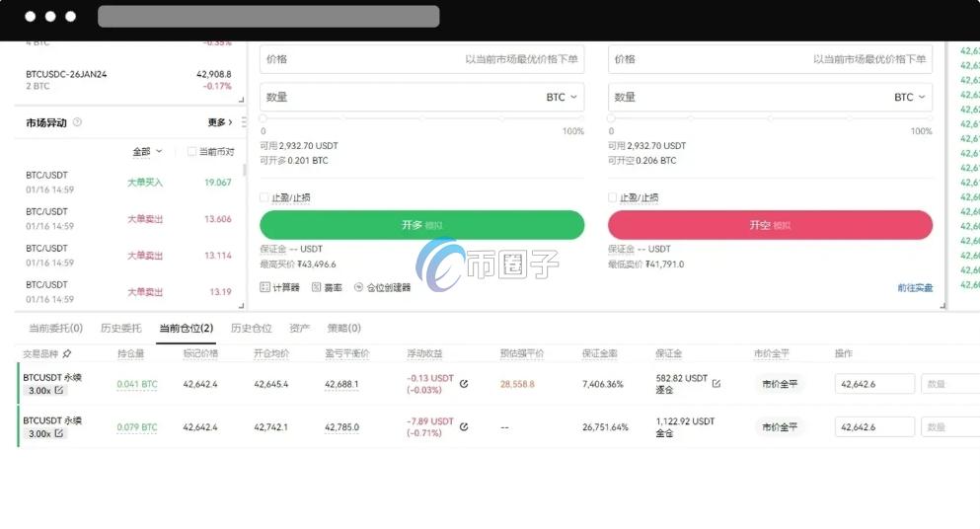
Task: Click the 标记价格 column header
Action: click(200, 354)
